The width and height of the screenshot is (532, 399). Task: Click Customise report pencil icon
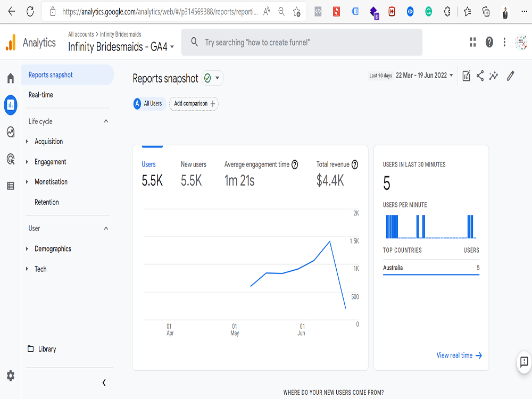(511, 76)
